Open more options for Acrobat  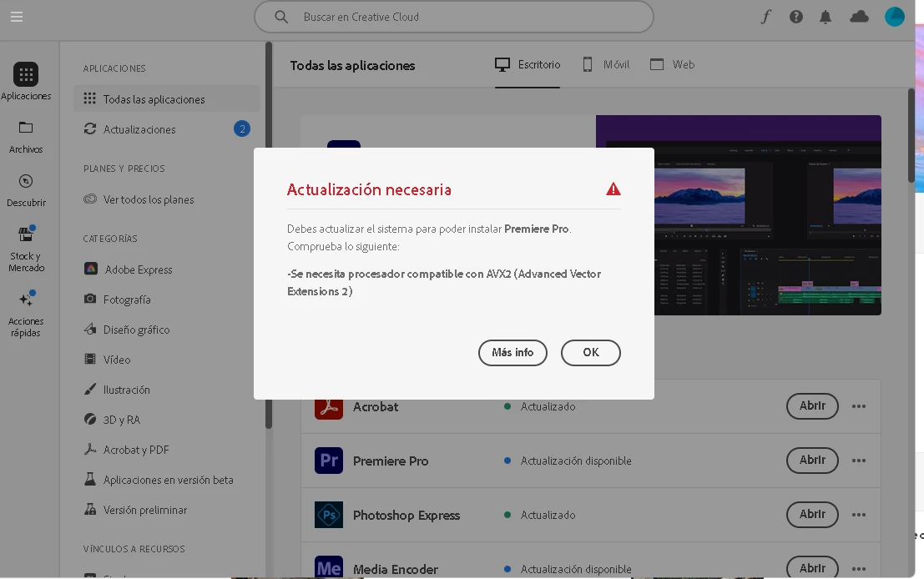[x=859, y=406]
